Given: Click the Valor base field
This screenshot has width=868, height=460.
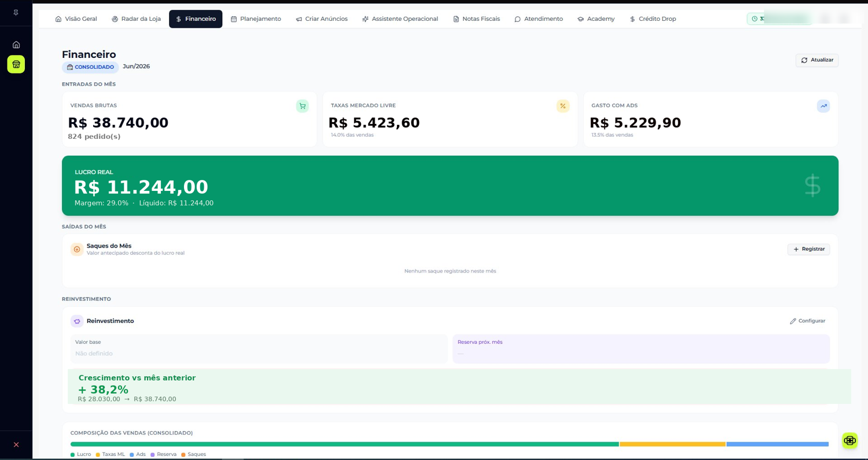Looking at the screenshot, I should coord(259,348).
